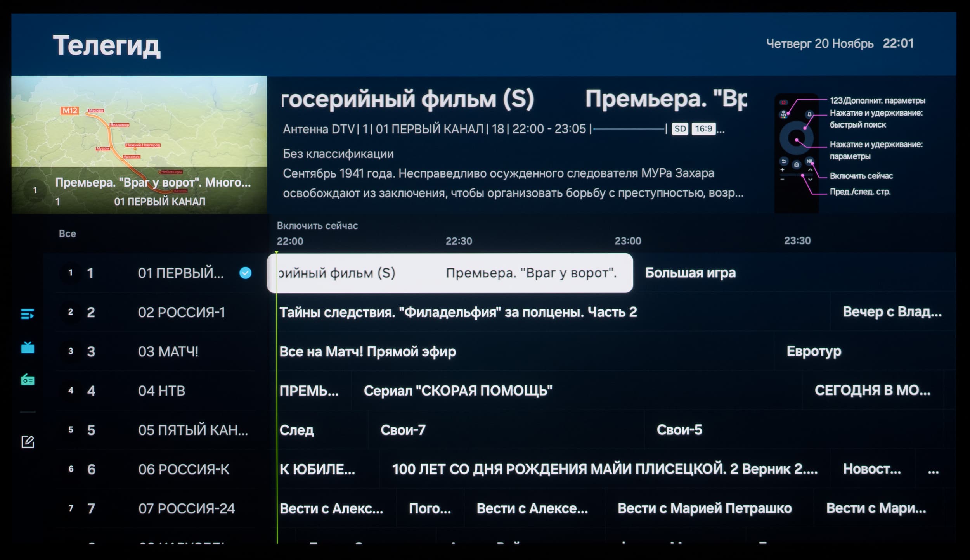Click the remote control hint image
The image size is (970, 560).
tap(796, 152)
